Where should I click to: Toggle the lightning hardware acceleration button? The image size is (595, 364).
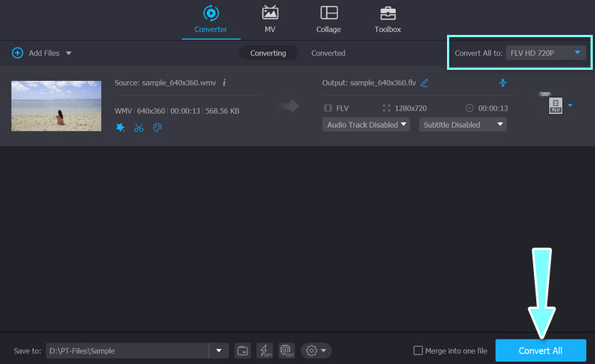pos(265,351)
